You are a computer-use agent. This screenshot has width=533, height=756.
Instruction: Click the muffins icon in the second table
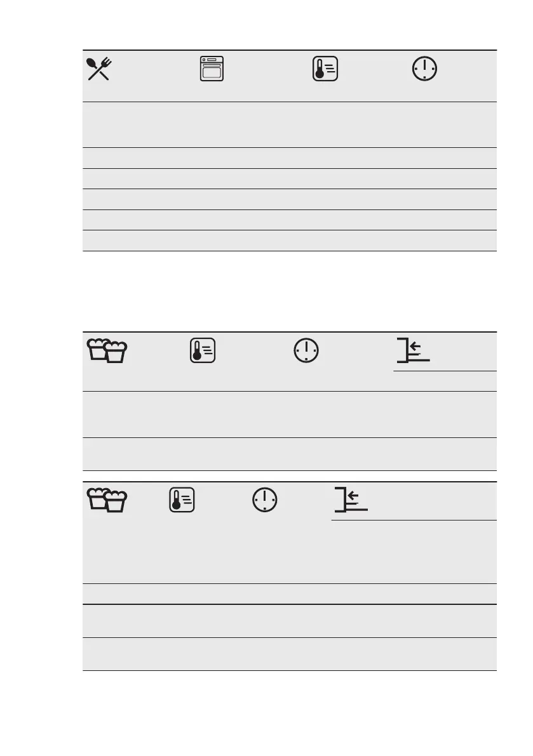pyautogui.click(x=107, y=350)
